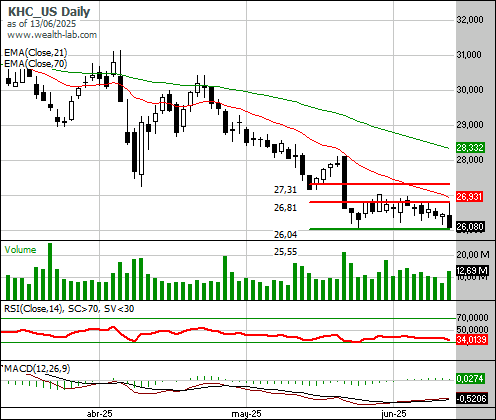Click the KHC_US Daily chart title
The image size is (496, 420).
[x=49, y=12]
